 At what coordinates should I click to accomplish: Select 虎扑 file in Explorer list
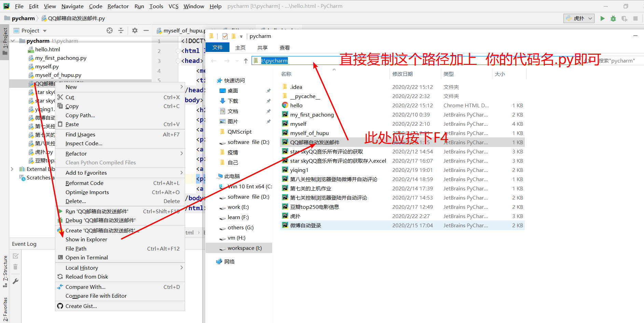pyautogui.click(x=402, y=216)
